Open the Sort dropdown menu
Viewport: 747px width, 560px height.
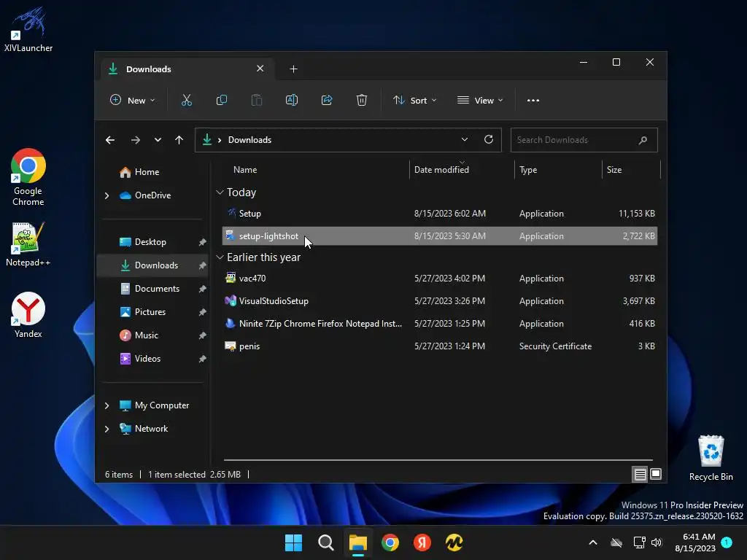click(414, 101)
